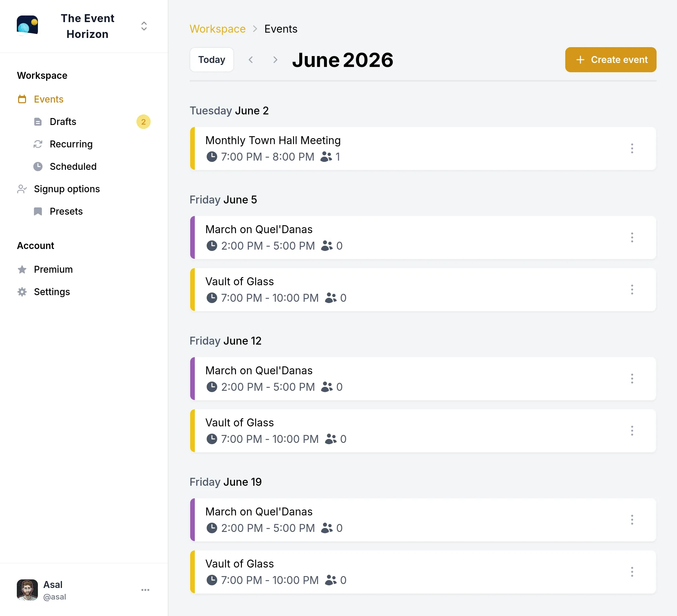Click the Tuesday June 2 date heading
The image size is (677, 616).
229,110
